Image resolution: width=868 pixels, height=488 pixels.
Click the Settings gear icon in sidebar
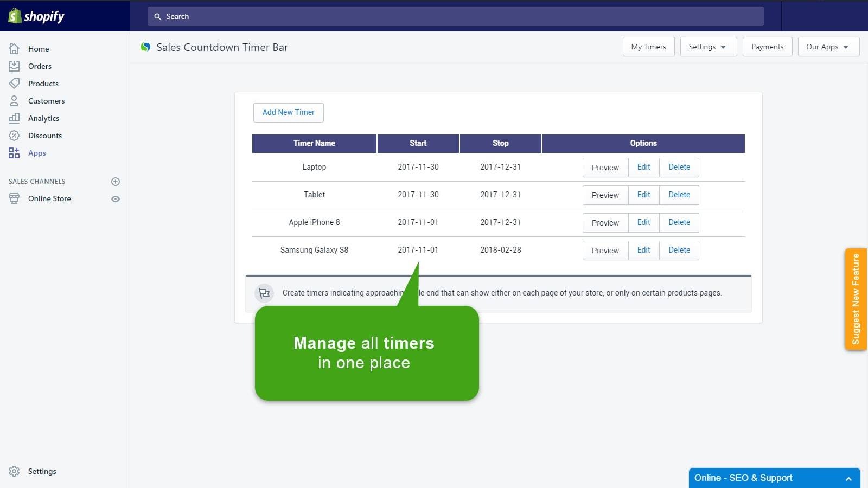[x=14, y=471]
